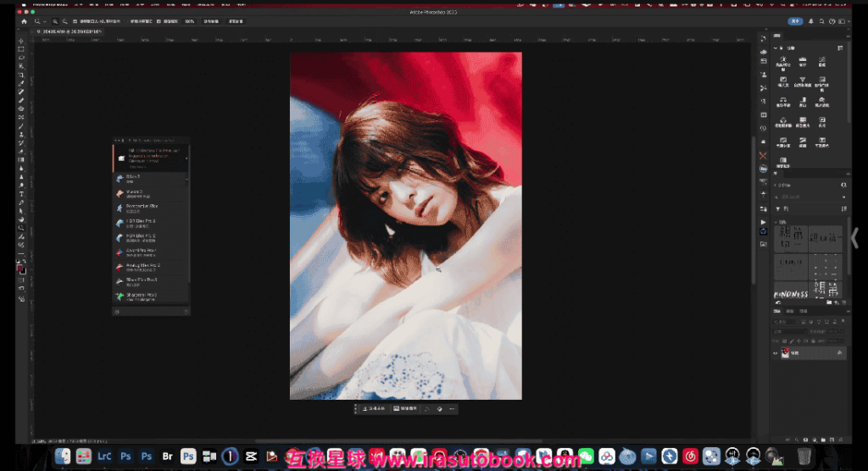Open the red X plugin panel icon
Screen dimensions: 868x471
click(764, 156)
